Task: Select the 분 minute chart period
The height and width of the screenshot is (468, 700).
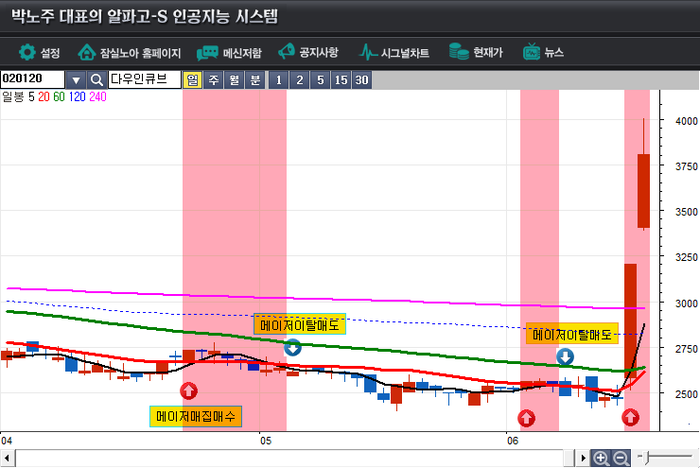Action: coord(255,80)
